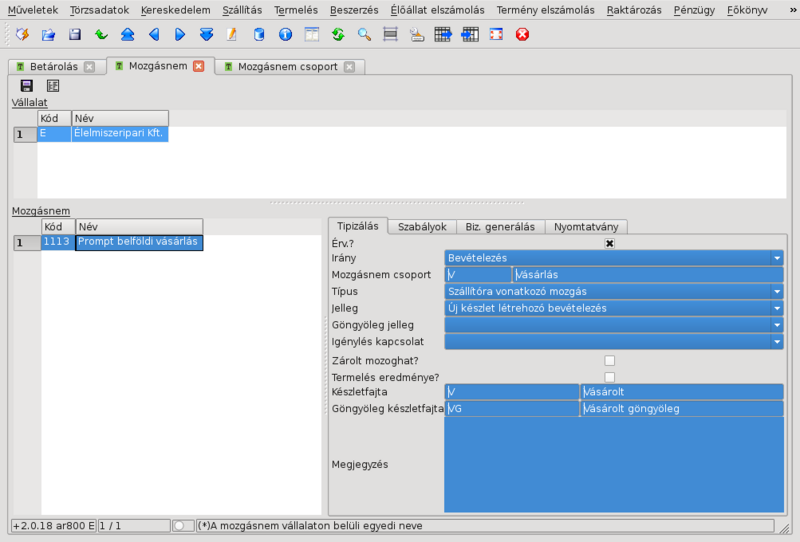Select the Élelmiszeripari Kft. company row
The width and height of the screenshot is (800, 542).
click(x=119, y=133)
